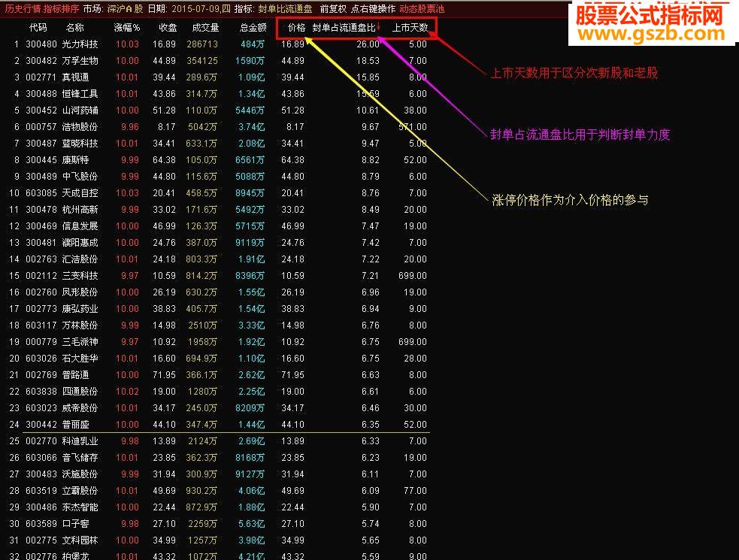This screenshot has width=739, height=560.
Task: Select stock 中飞股份
Action: tap(80, 177)
